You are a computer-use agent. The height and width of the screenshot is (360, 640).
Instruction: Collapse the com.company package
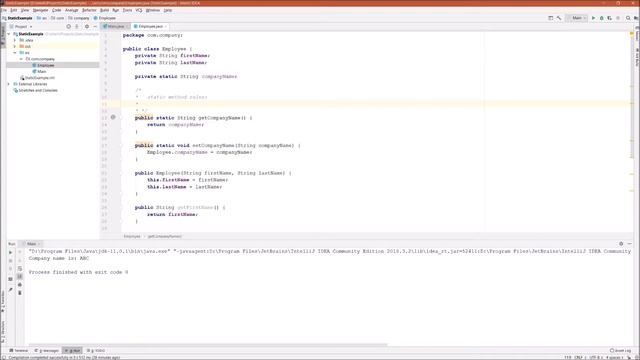[x=21, y=59]
